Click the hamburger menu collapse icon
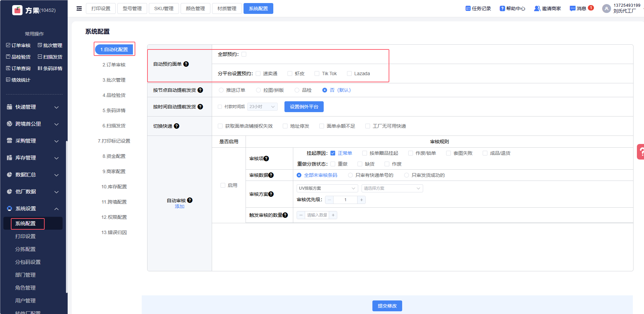Screen dimensions: 644x314 79,8
